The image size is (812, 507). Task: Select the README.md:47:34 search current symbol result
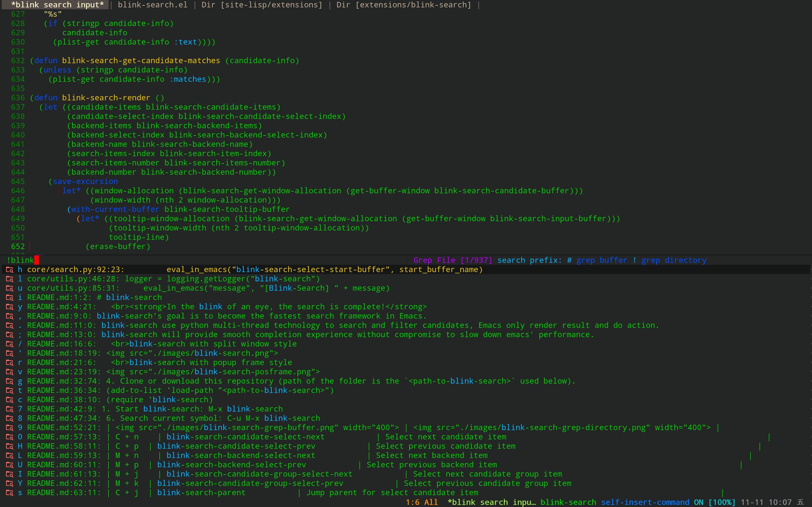tap(173, 418)
